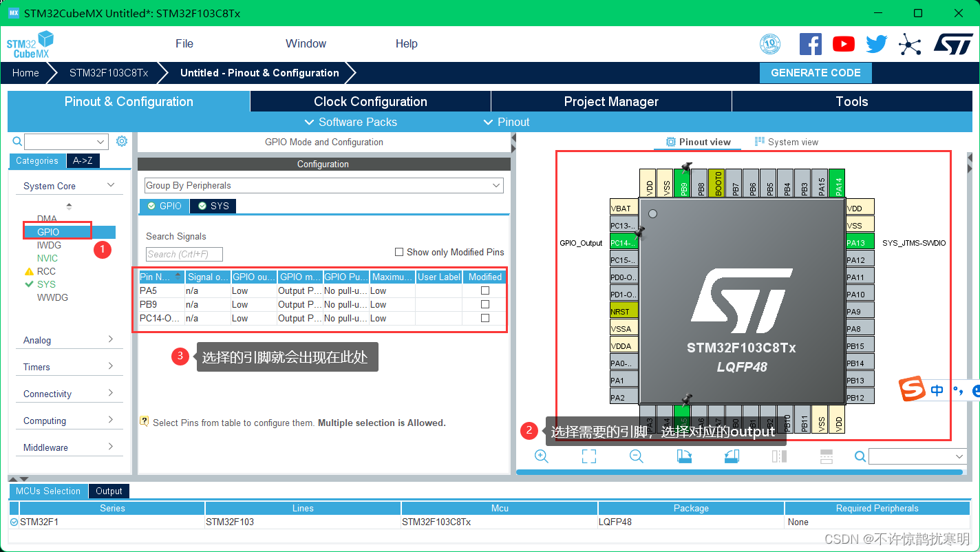Screen dimensions: 980x552
Task: Select NVIC in System Core list
Action: click(x=47, y=258)
